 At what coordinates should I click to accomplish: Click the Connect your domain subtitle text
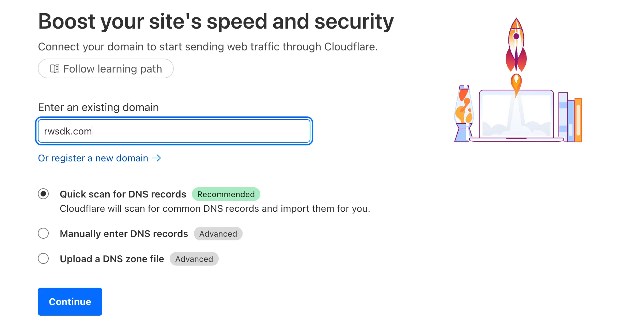pyautogui.click(x=208, y=47)
